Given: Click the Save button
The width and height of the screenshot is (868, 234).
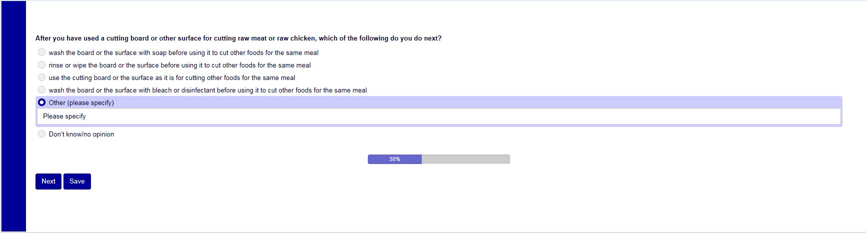Looking at the screenshot, I should 77,181.
